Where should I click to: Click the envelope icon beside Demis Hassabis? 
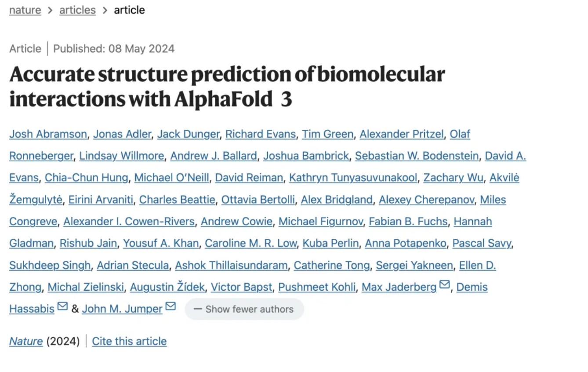click(62, 306)
